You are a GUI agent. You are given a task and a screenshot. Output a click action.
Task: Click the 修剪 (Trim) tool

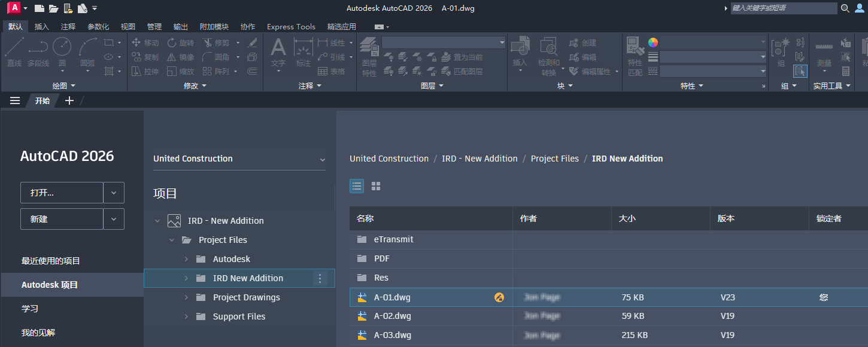(216, 42)
